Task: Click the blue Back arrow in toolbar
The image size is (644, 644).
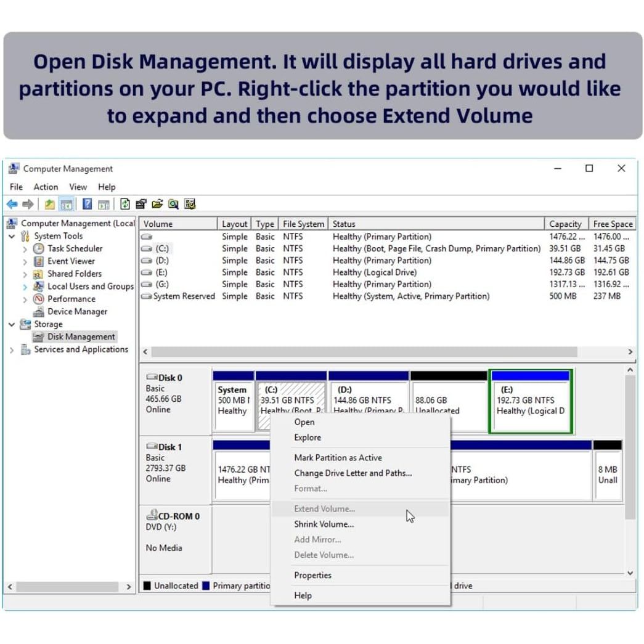Action: (12, 204)
